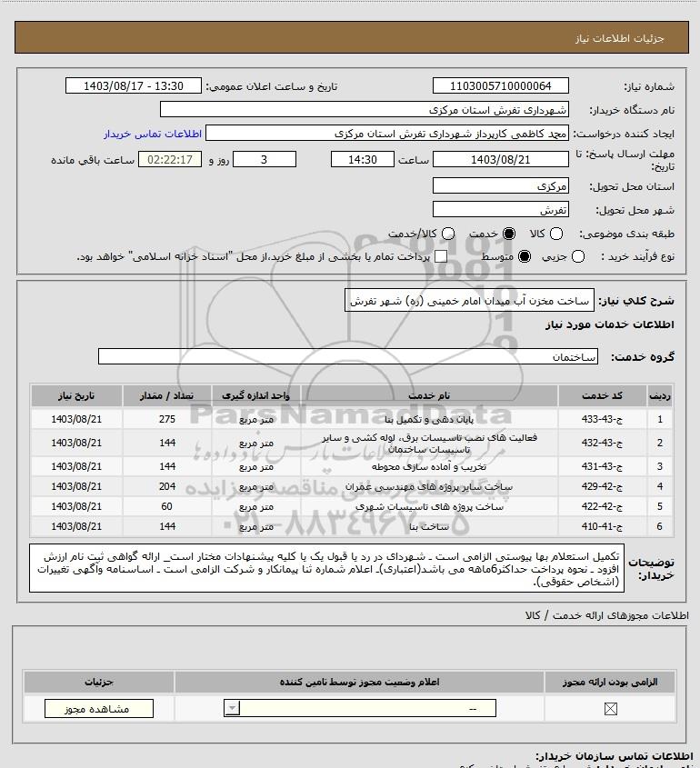The height and width of the screenshot is (768, 700).
Task: Click service code ج-43-433
Action: point(602,419)
